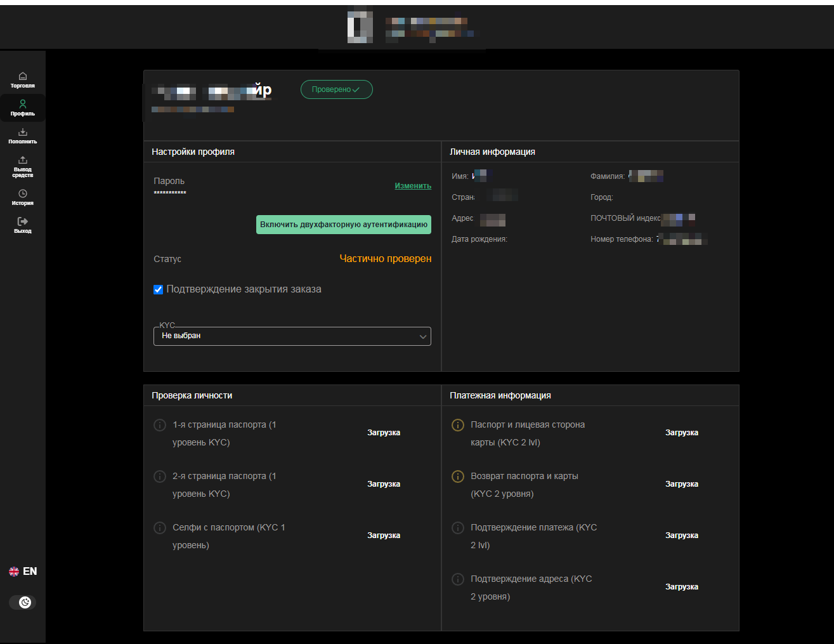The width and height of the screenshot is (834, 644).
Task: Click the 'Личная информация' heading
Action: tap(492, 152)
